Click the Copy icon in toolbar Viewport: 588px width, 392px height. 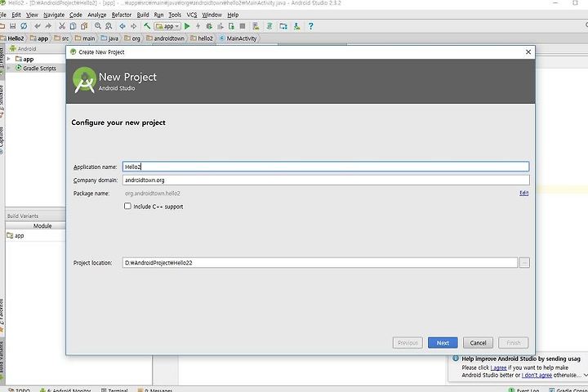click(73, 26)
